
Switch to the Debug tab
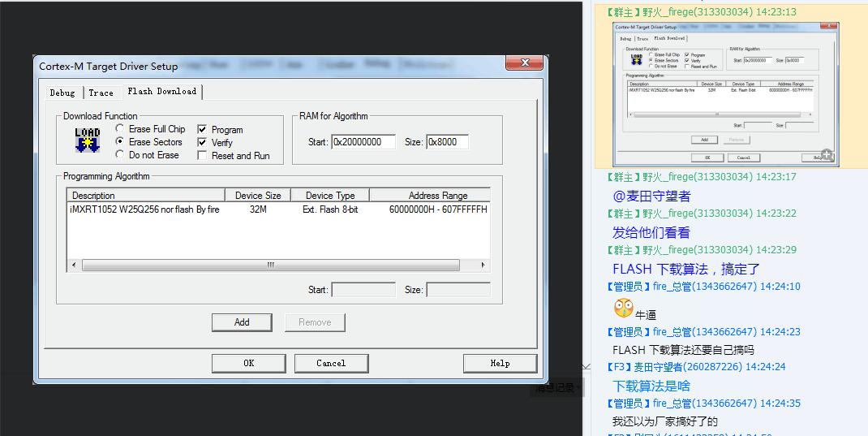[x=62, y=93]
